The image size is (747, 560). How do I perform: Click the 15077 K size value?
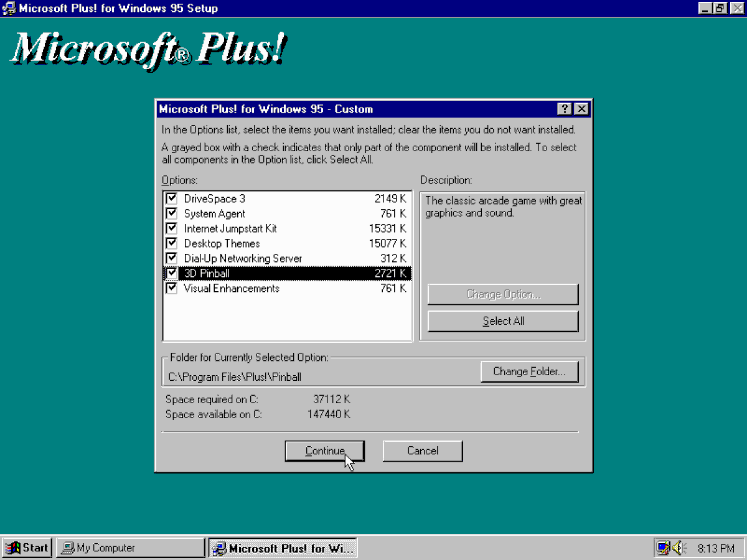[x=388, y=244]
